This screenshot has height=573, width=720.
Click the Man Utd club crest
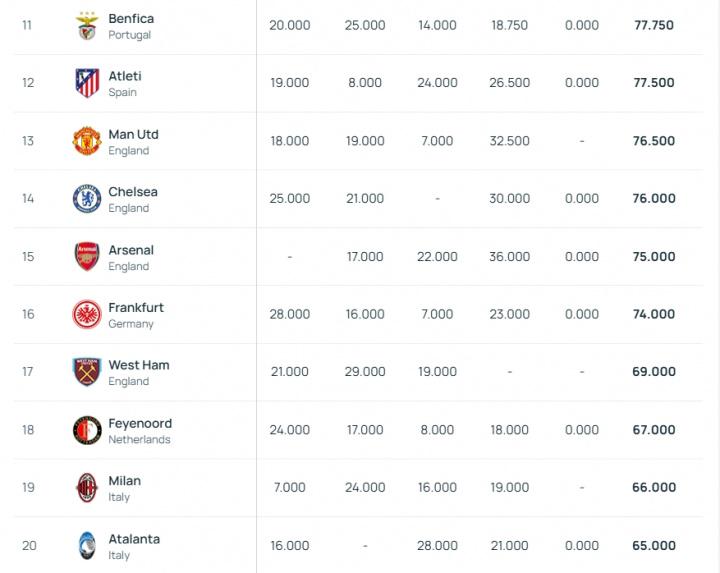click(87, 141)
